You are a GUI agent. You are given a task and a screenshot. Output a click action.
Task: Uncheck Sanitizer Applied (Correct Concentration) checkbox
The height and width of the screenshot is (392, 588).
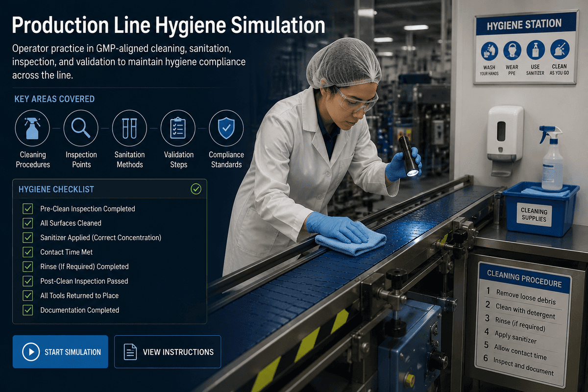[28, 238]
